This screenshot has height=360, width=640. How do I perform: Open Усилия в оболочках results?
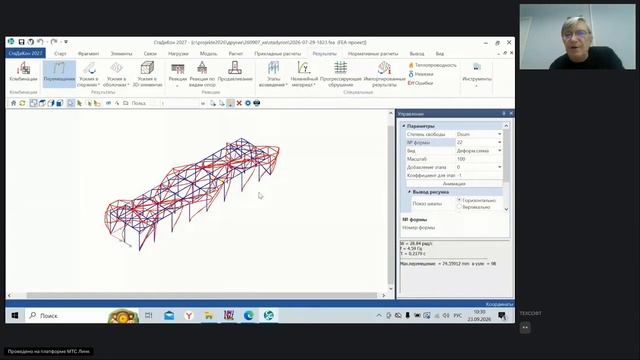(x=116, y=74)
